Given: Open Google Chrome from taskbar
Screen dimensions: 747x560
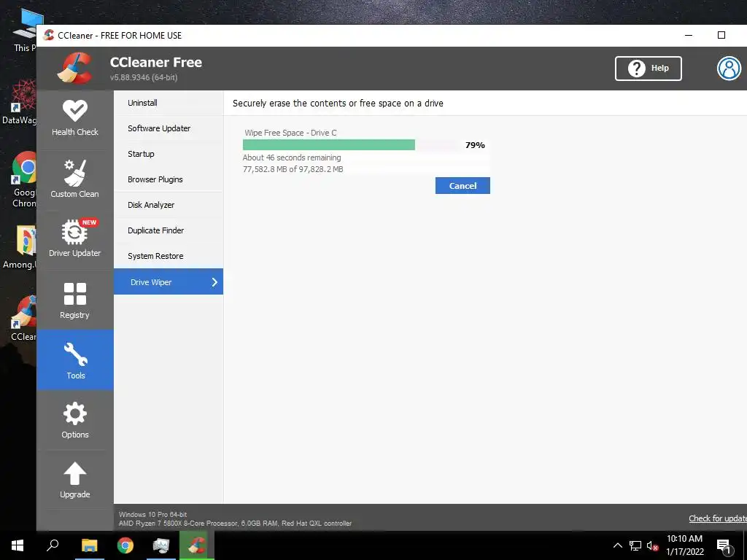Looking at the screenshot, I should (125, 545).
